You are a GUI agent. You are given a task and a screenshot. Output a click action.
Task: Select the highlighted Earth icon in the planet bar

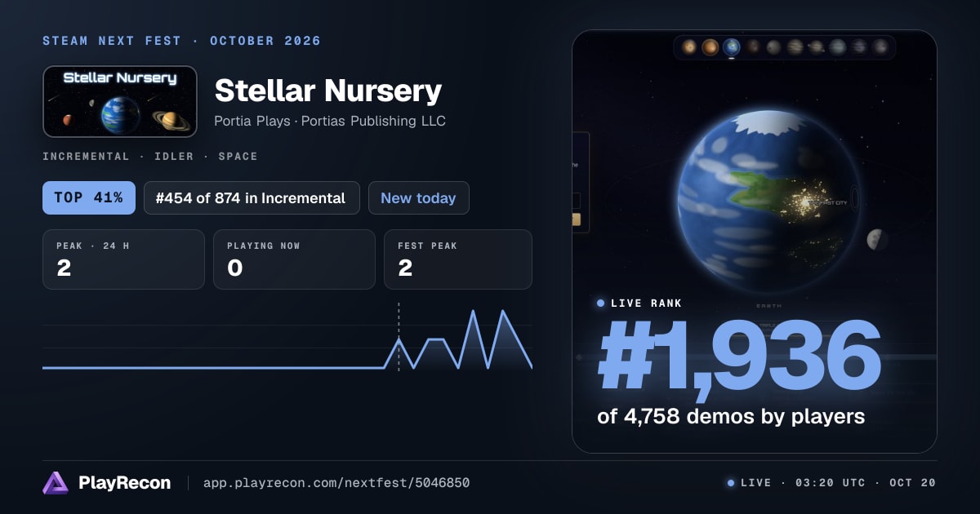732,47
